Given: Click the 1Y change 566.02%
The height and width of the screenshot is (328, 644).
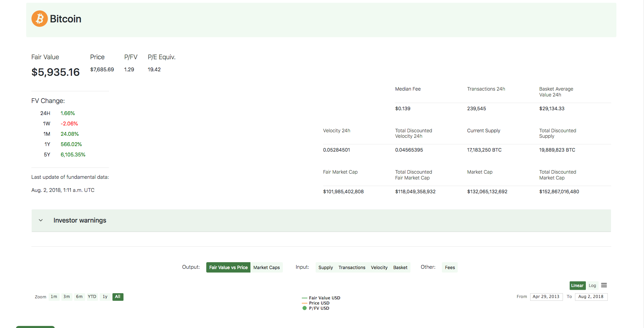Looking at the screenshot, I should (x=71, y=144).
